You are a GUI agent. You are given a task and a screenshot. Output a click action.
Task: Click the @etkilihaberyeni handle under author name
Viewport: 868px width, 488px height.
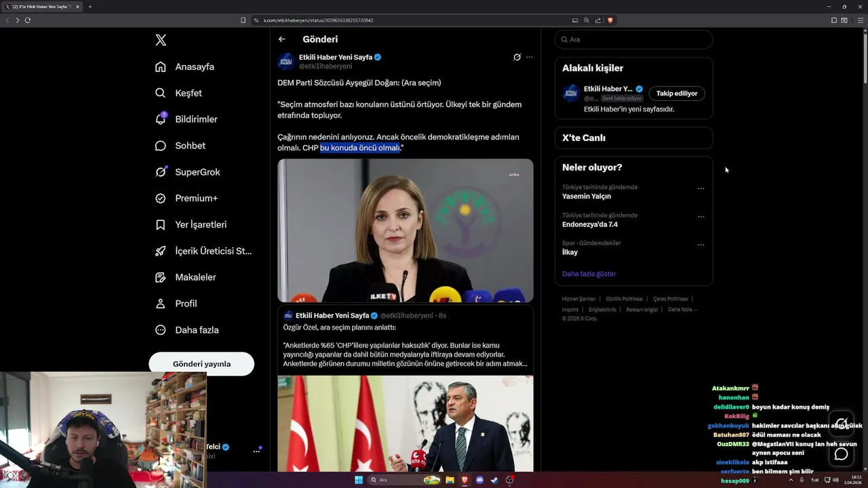(325, 66)
